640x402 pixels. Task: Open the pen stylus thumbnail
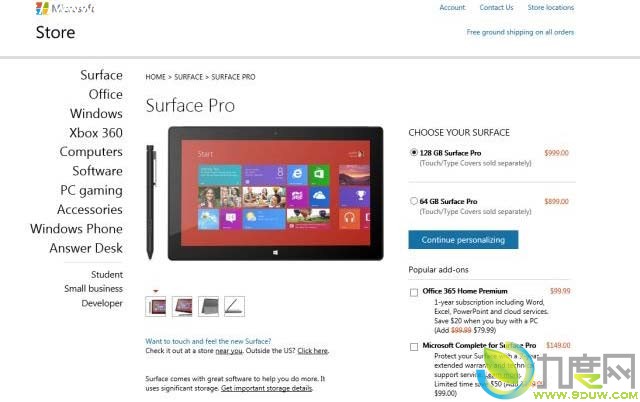point(234,306)
